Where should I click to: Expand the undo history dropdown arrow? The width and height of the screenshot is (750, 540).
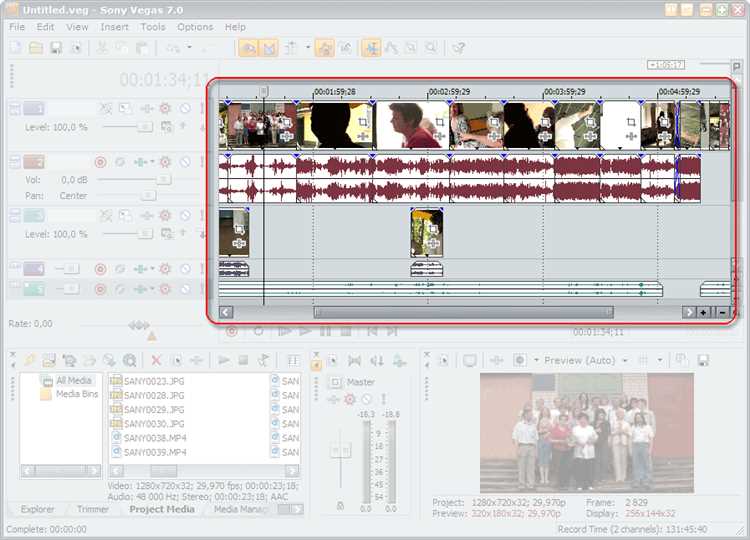pyautogui.click(x=189, y=48)
